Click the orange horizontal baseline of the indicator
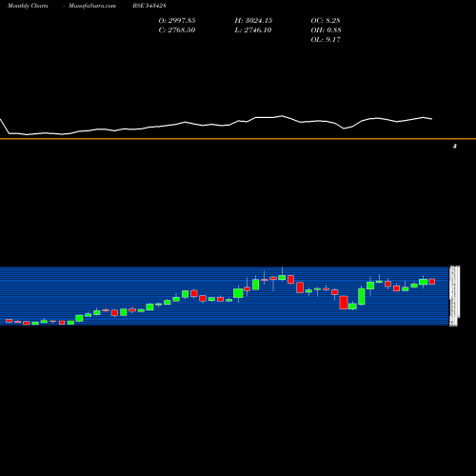Viewport: 476px width, 476px height. click(238, 139)
